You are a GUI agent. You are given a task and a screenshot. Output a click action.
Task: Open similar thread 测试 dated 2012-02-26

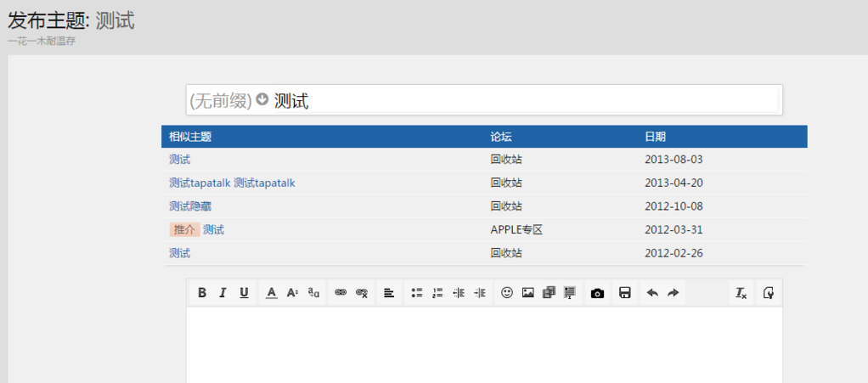(x=179, y=253)
